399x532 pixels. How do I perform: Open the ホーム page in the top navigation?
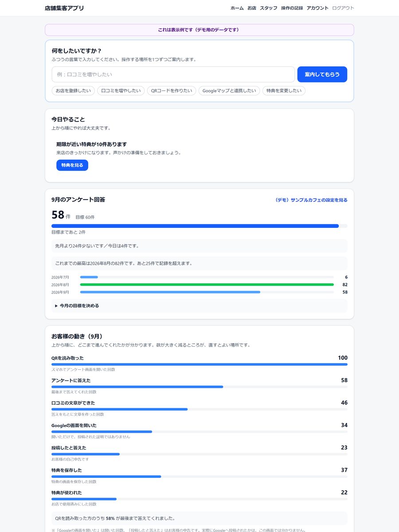237,8
